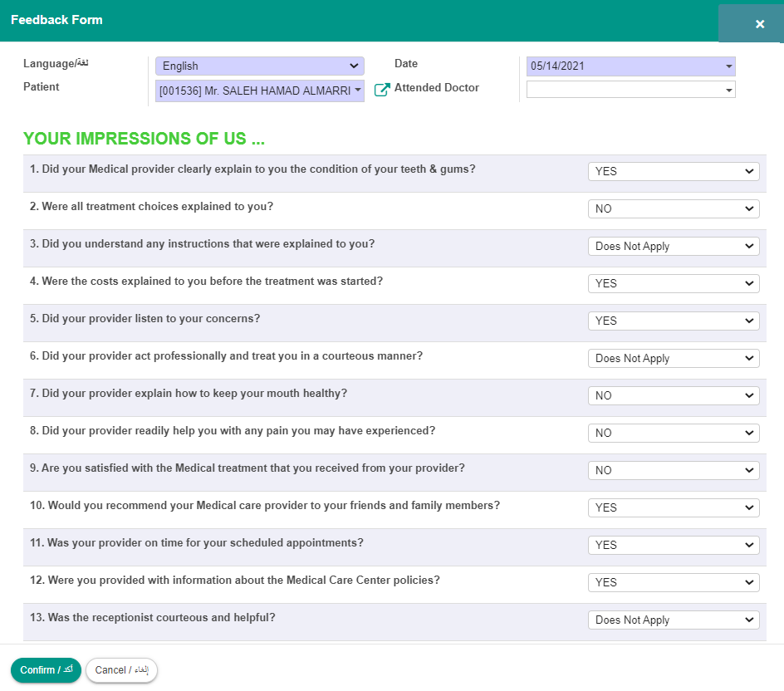Open answer dropdown for receptionist courteous question
The height and width of the screenshot is (691, 784).
(674, 620)
